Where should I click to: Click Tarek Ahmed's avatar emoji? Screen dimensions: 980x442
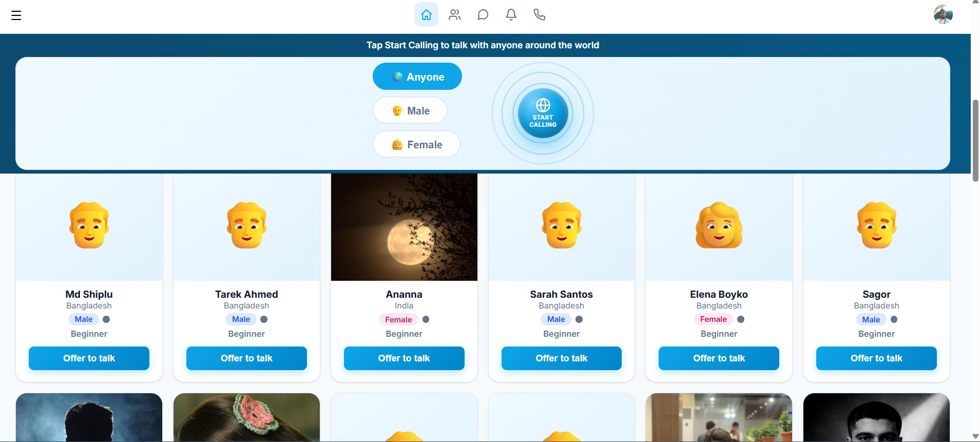click(247, 225)
